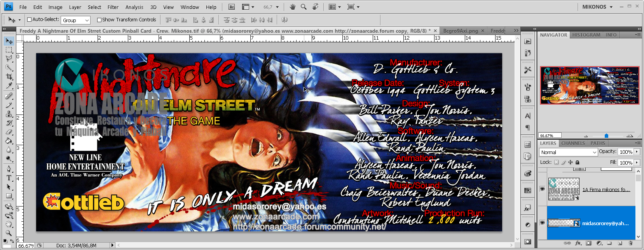The height and width of the screenshot is (250, 644).
Task: Select the Polygonal Lasso tool
Action: [x=9, y=59]
